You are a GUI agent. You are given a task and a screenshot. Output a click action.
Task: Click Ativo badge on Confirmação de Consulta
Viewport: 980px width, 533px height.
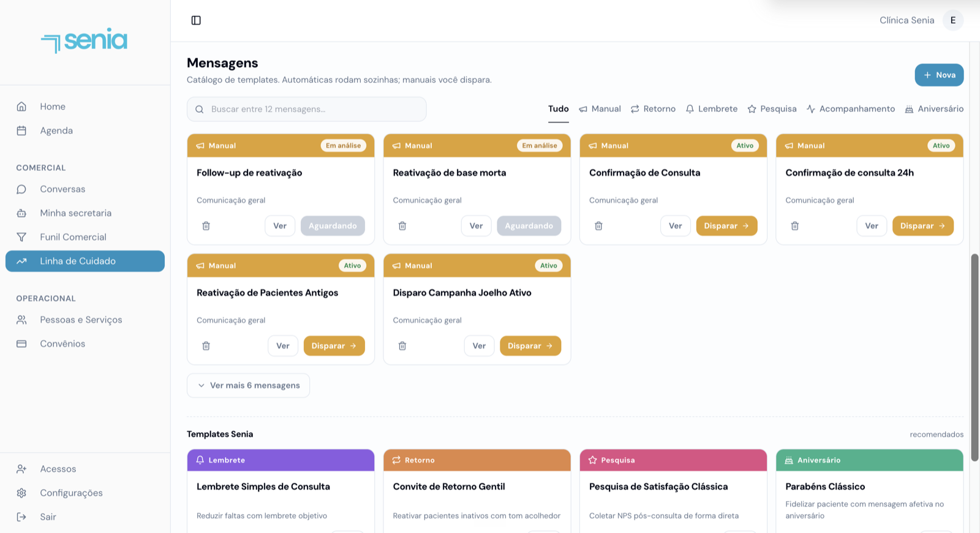point(745,146)
